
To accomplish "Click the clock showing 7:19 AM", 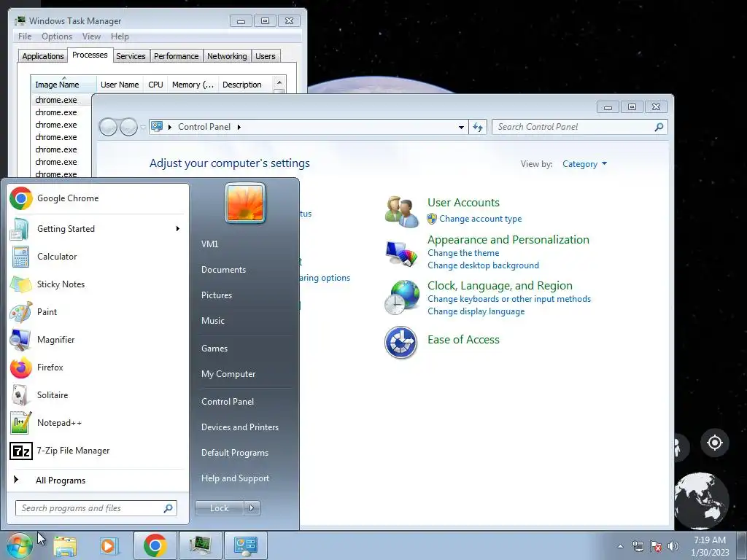I will click(709, 546).
